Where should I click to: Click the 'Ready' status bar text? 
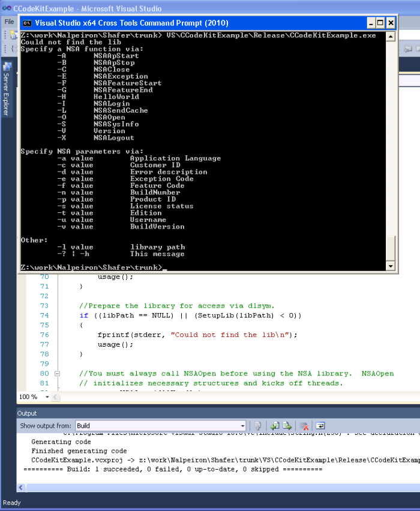pos(12,503)
